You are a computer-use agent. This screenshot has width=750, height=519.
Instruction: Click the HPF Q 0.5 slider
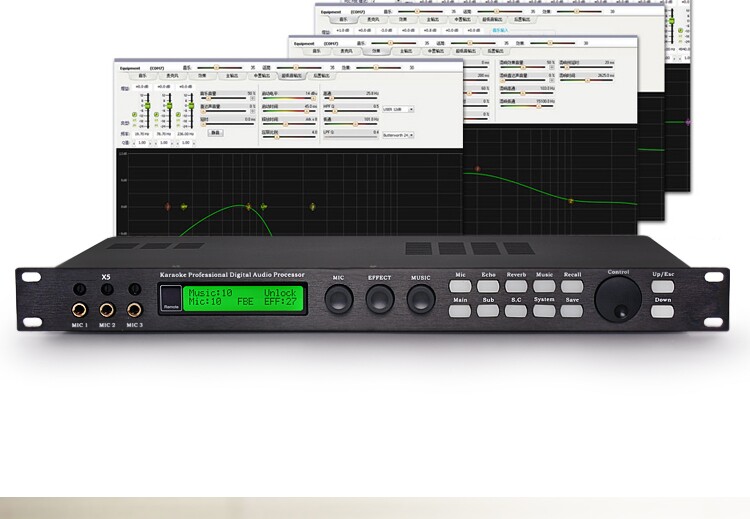coord(351,111)
